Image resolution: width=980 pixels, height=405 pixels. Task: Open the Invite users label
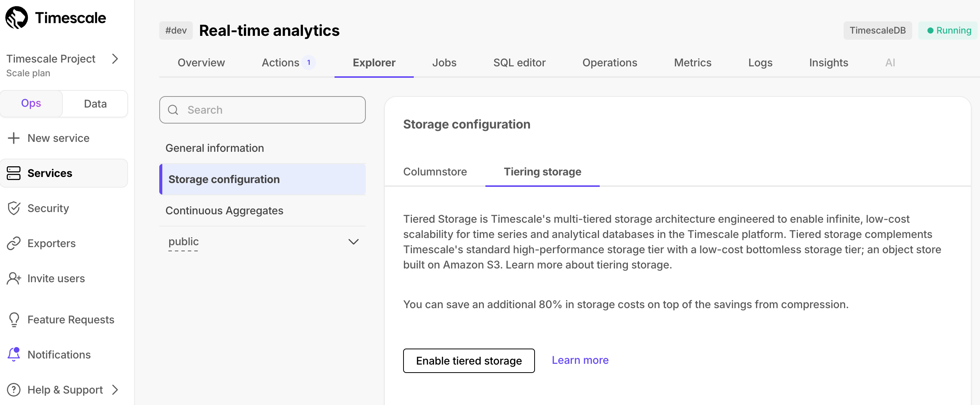56,278
